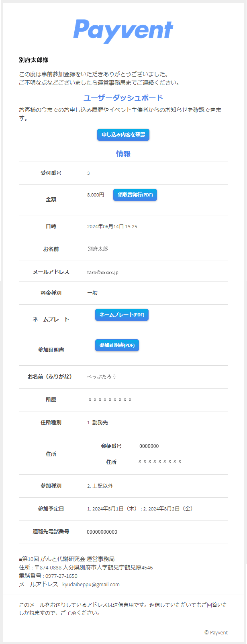Click the 情報 section heading
The height and width of the screenshot is (644, 247).
123,154
